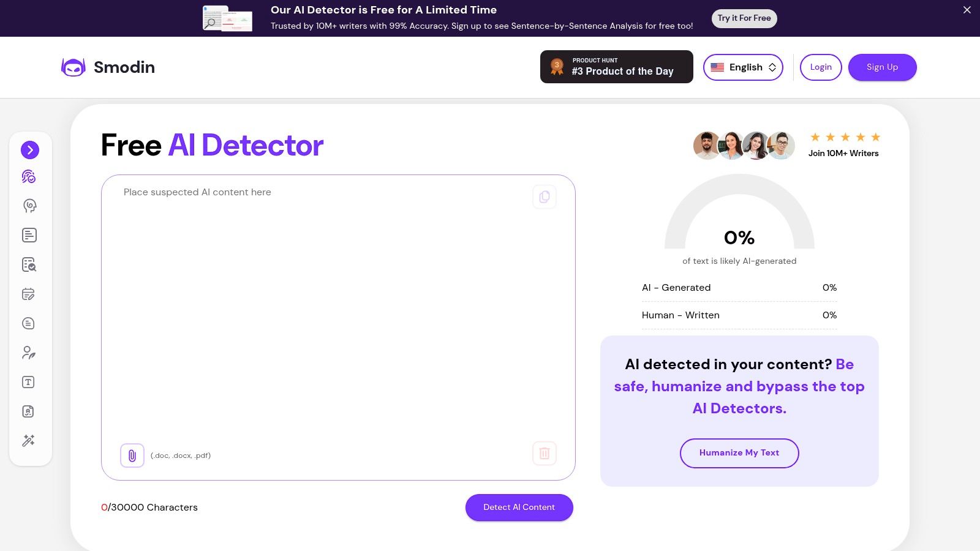Attach a file with the paperclip icon
Image resolution: width=980 pixels, height=551 pixels.
(x=132, y=455)
